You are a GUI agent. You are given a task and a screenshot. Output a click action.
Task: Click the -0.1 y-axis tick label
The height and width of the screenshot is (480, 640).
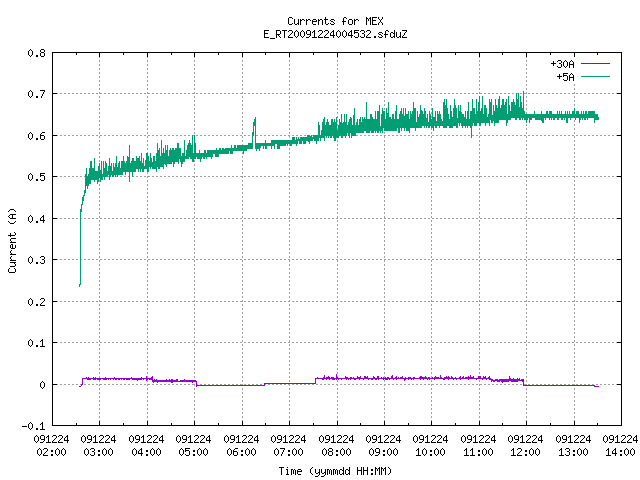(x=33, y=426)
